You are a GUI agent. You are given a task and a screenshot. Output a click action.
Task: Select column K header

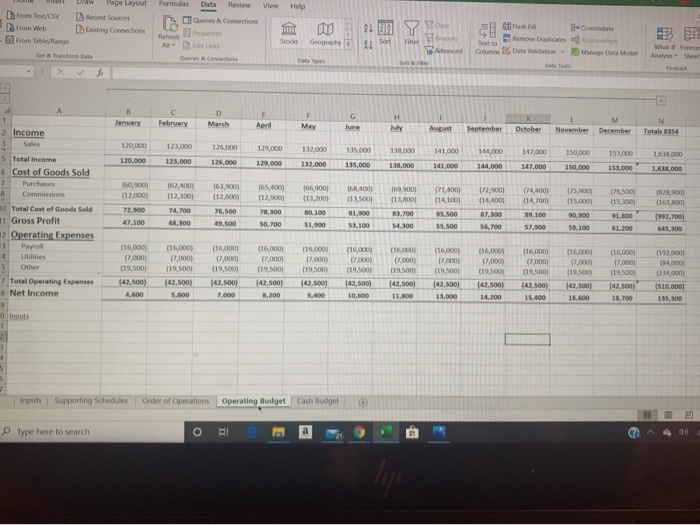528,119
